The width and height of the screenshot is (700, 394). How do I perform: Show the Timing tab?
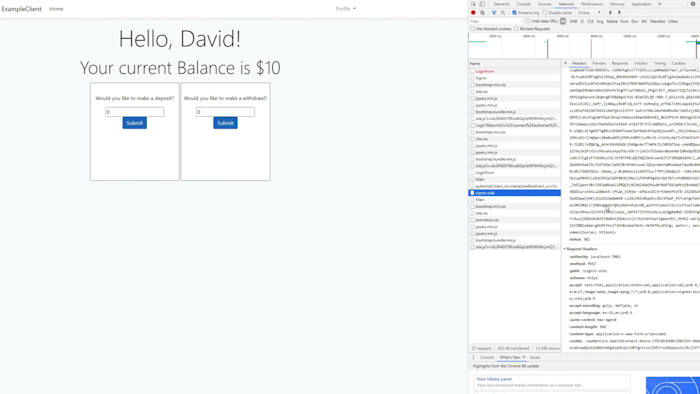click(659, 63)
